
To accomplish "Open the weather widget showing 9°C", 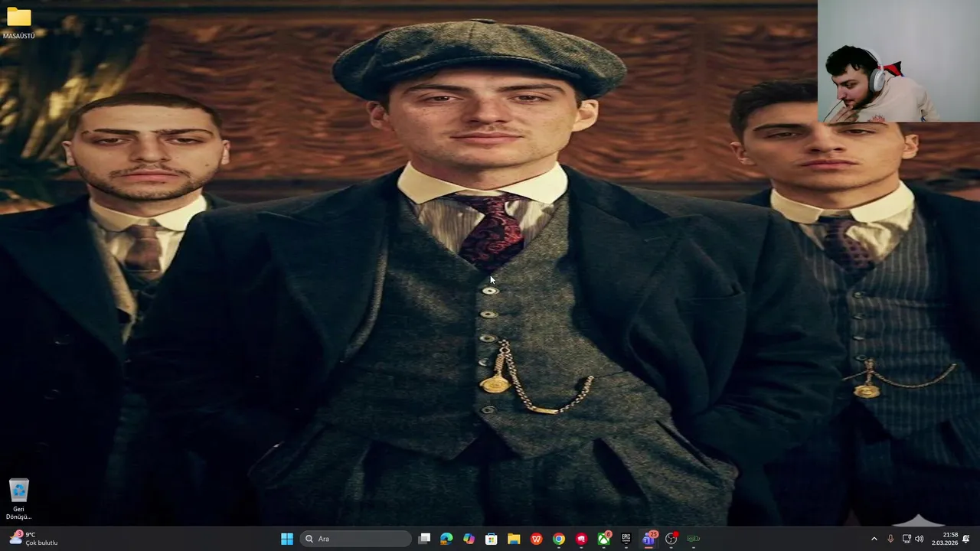I will tap(34, 539).
